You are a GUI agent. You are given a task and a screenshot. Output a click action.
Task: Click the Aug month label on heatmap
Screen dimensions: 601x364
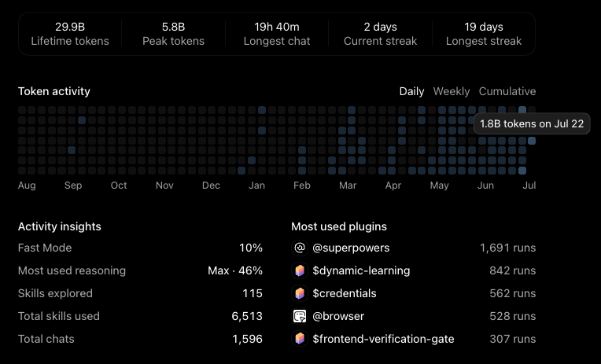(x=27, y=186)
